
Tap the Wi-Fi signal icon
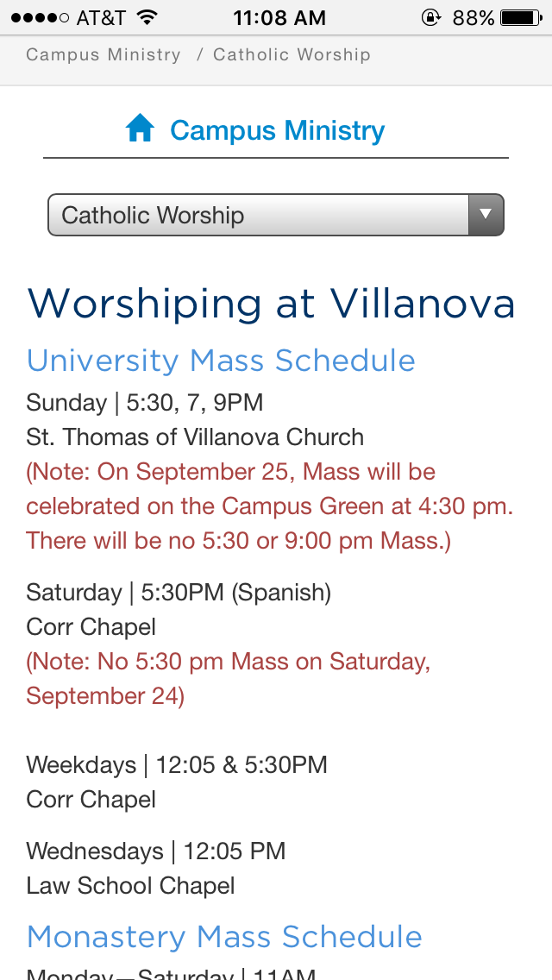pyautogui.click(x=147, y=17)
